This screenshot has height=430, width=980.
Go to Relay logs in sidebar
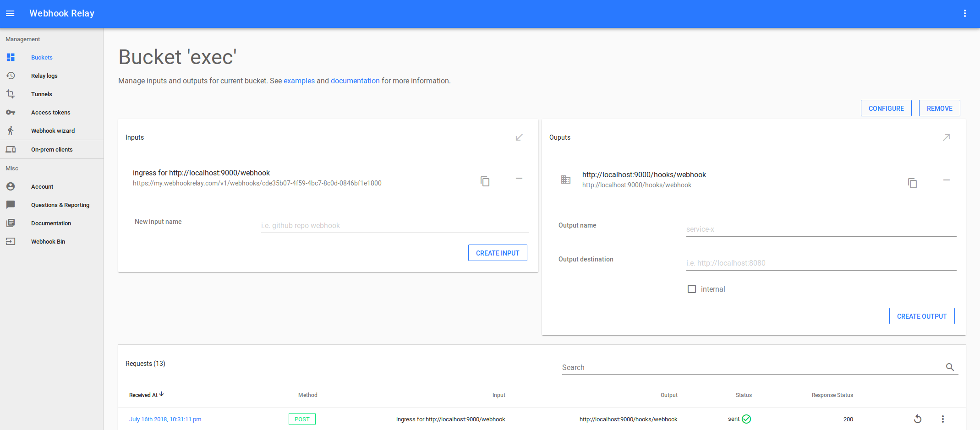(44, 76)
